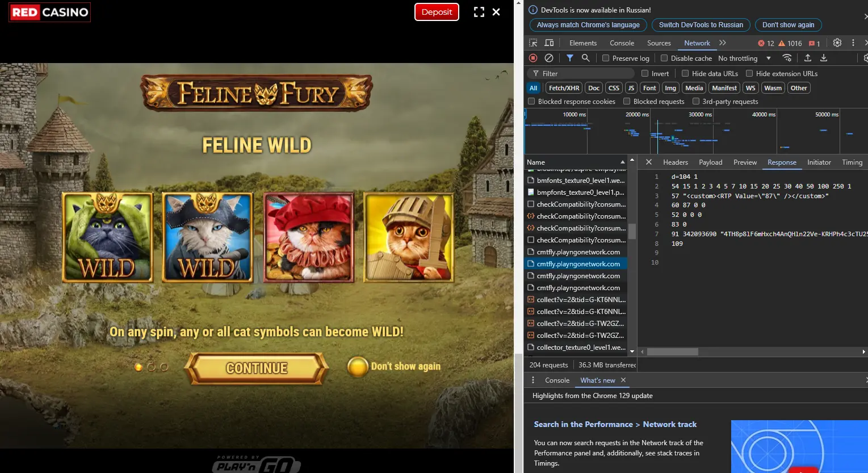This screenshot has height=473, width=868.
Task: Stop recording network log
Action: pos(533,58)
